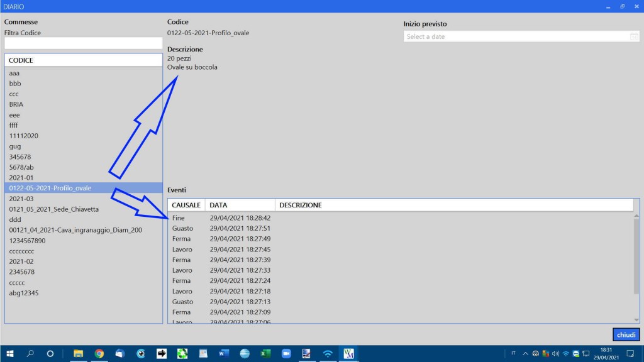Viewport: 644px width, 362px height.
Task: Select the 'Guasto' event at 18:27:51
Action: (x=401, y=228)
